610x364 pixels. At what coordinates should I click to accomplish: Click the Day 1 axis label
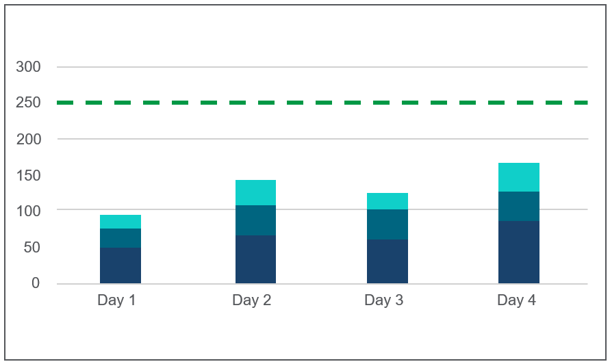(116, 300)
